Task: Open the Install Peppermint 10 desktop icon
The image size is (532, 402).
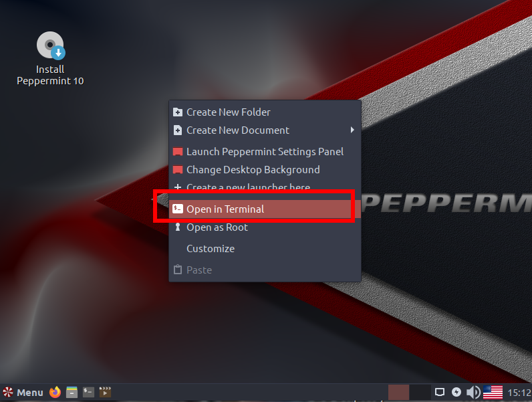Action: (x=50, y=58)
